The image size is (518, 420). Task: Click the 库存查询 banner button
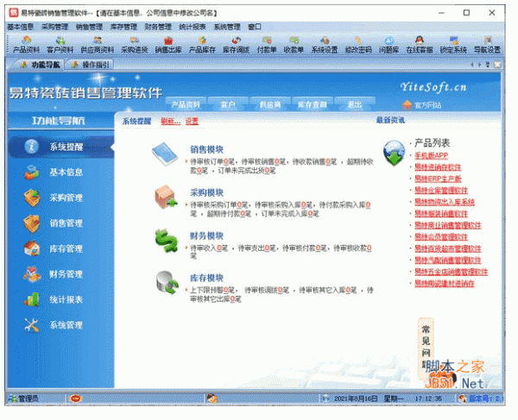313,104
